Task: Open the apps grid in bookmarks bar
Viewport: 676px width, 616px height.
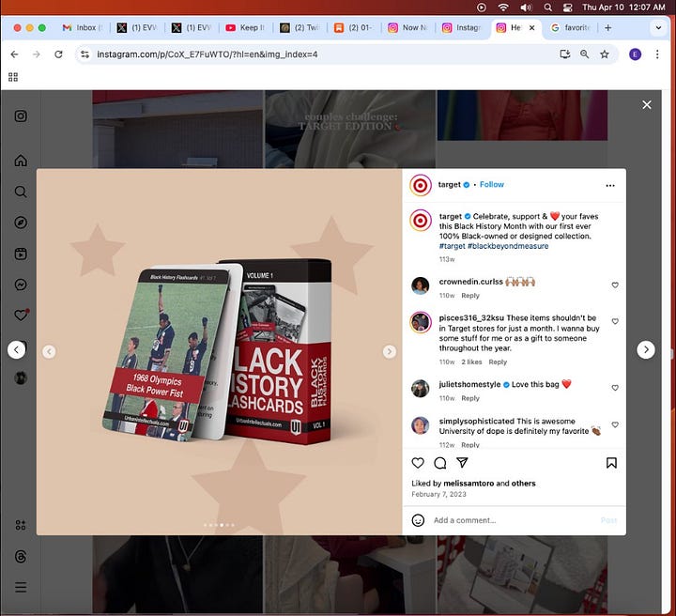Action: (13, 77)
